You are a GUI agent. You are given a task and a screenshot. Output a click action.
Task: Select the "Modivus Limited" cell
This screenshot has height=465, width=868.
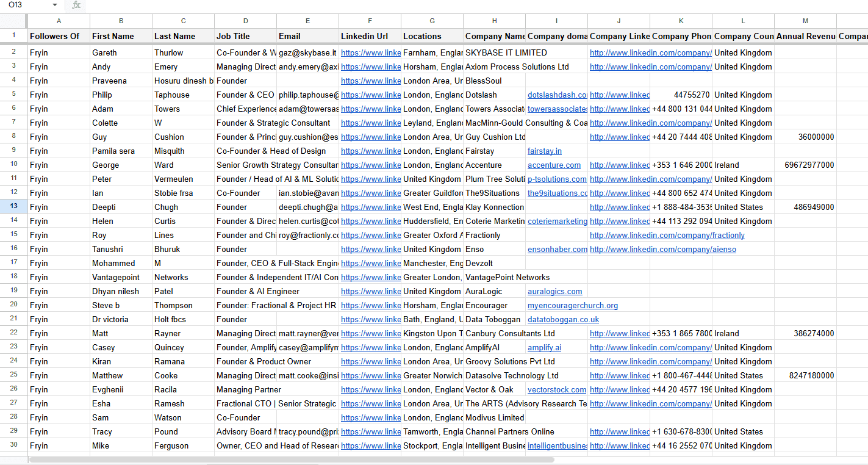(494, 417)
